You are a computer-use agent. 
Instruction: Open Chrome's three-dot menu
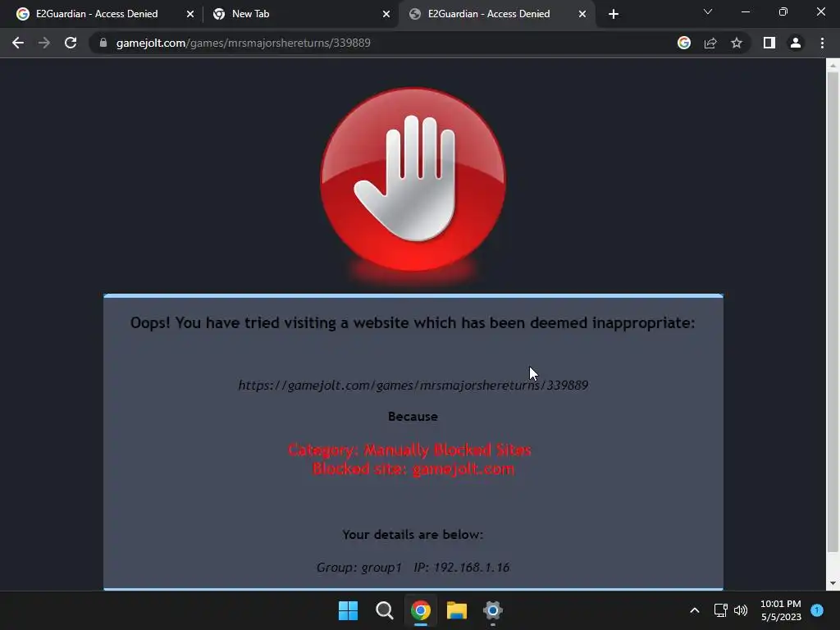(x=822, y=43)
